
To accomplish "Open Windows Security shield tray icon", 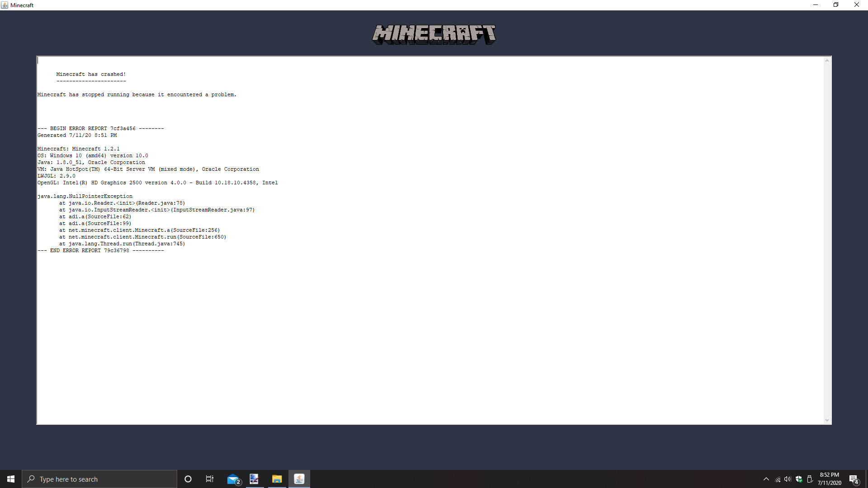I will click(x=799, y=479).
